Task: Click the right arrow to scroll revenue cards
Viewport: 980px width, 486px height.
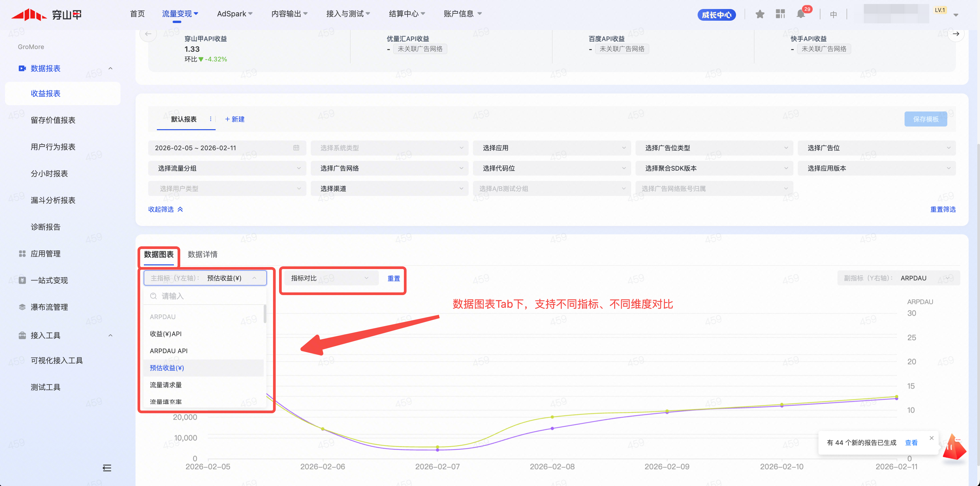Action: (956, 34)
